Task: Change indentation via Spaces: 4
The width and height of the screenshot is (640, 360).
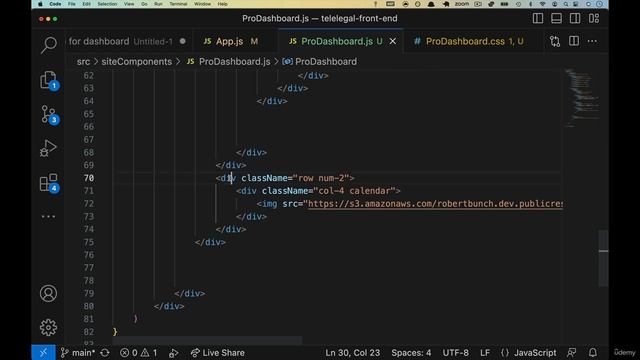Action: (411, 353)
